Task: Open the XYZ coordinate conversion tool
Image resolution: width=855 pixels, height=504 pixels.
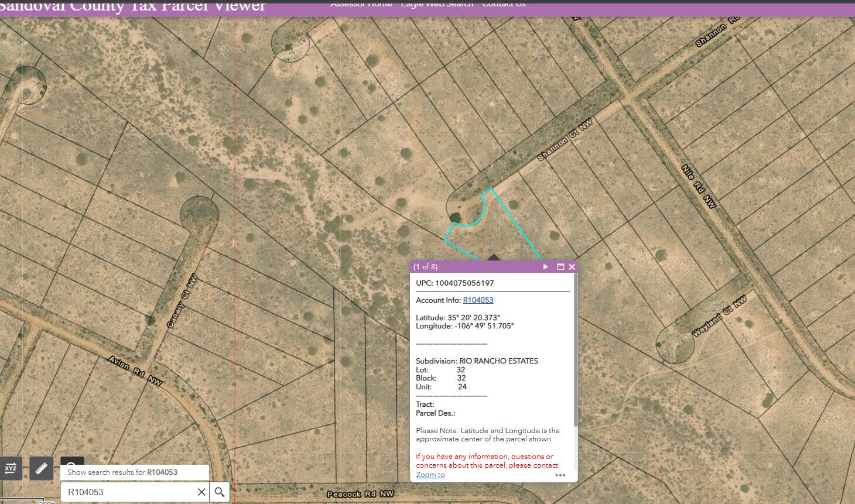Action: click(11, 468)
